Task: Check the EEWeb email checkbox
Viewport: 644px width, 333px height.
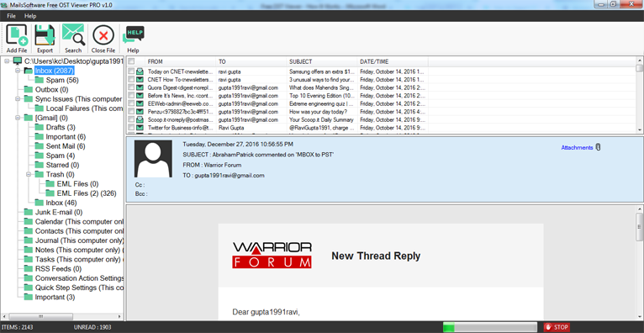Action: pos(131,103)
